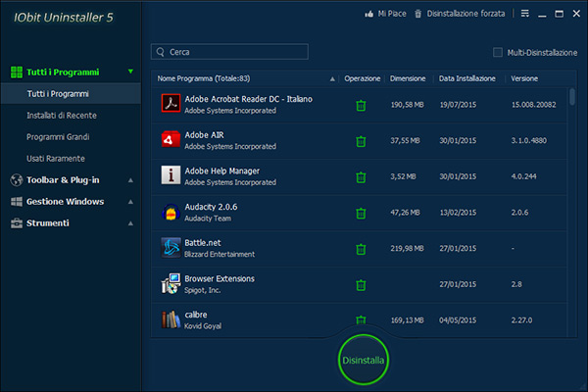Open the hamburger options menu icon
Screen dimensions: 588x392
pos(525,14)
